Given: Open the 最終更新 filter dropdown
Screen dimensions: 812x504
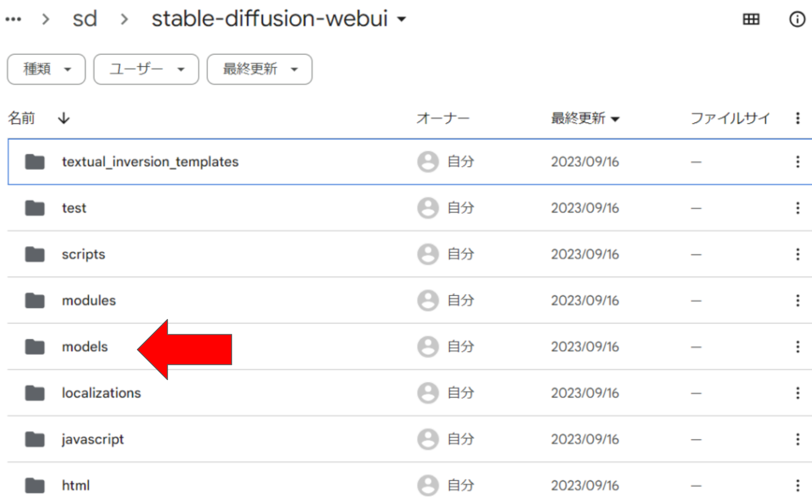Looking at the screenshot, I should coord(259,70).
